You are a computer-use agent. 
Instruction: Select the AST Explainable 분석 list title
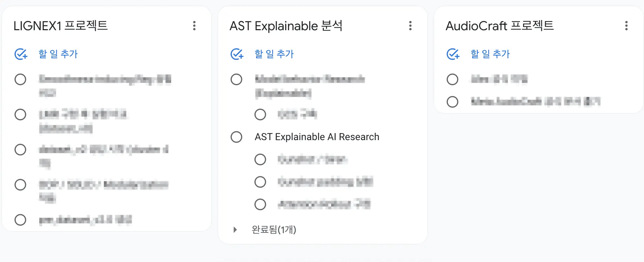tap(286, 26)
